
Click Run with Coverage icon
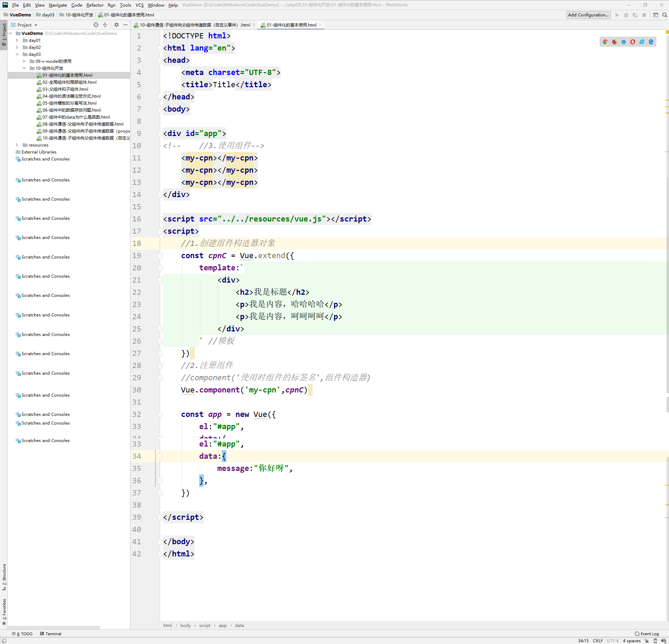[x=635, y=15]
